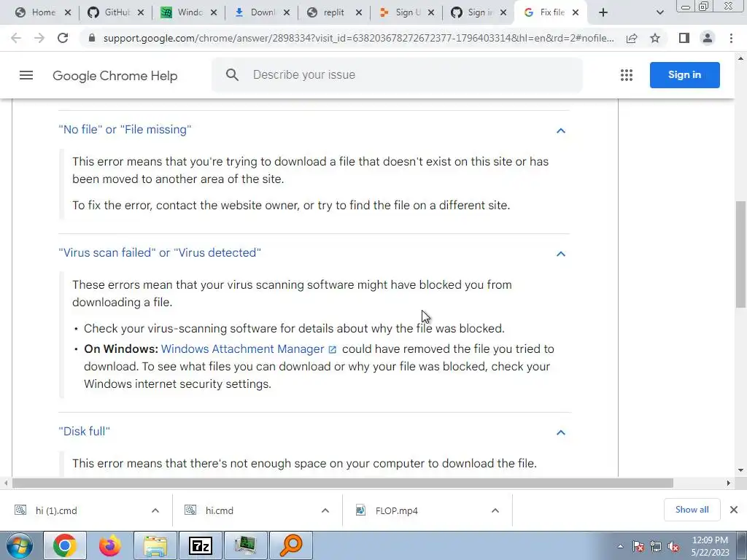The image size is (747, 560).
Task: Click the search magnifier icon
Action: 232,75
